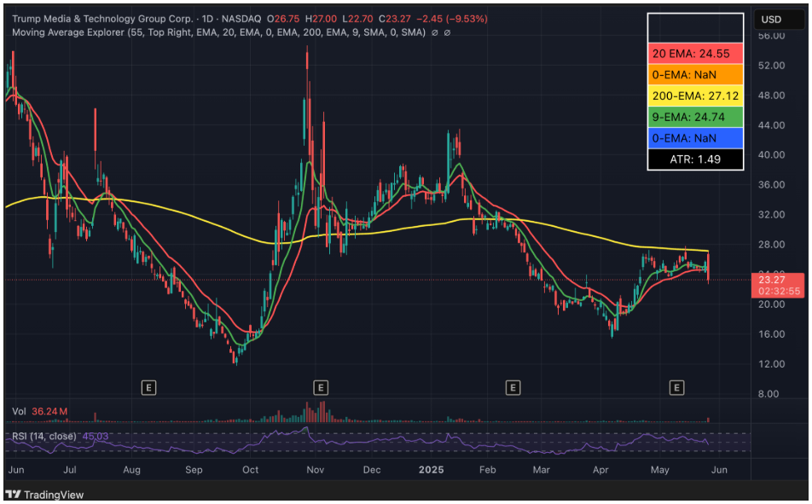Select the RSI (14, close) indicator label
The height and width of the screenshot is (504, 812).
pos(44,436)
